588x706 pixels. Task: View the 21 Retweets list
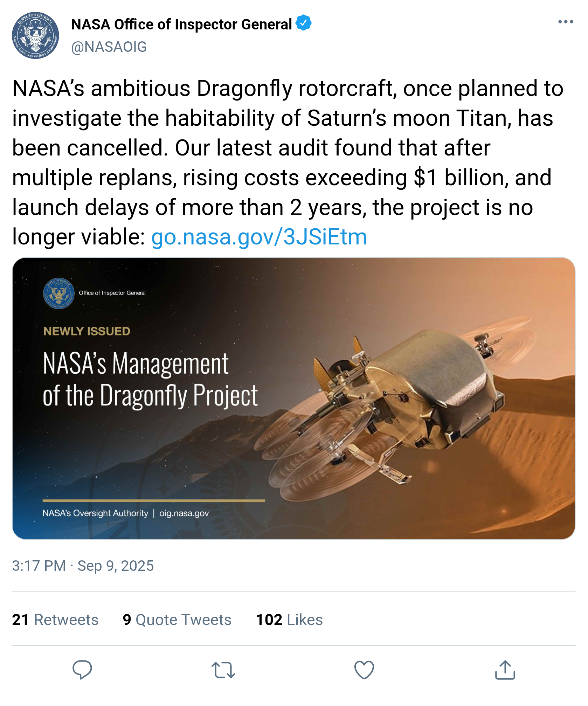[x=55, y=620]
